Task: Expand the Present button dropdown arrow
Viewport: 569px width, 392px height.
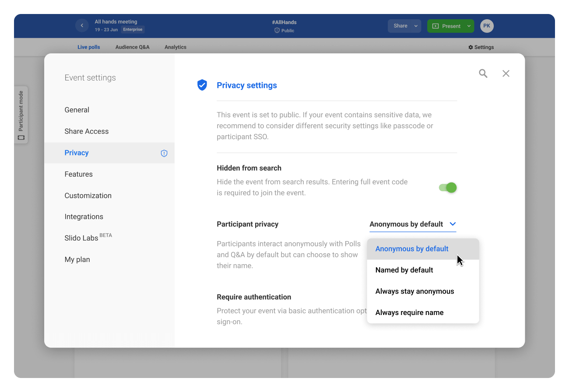Action: pos(469,26)
